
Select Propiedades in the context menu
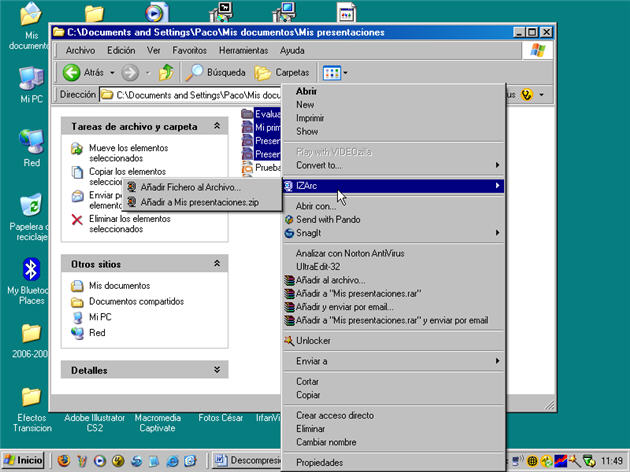click(319, 462)
